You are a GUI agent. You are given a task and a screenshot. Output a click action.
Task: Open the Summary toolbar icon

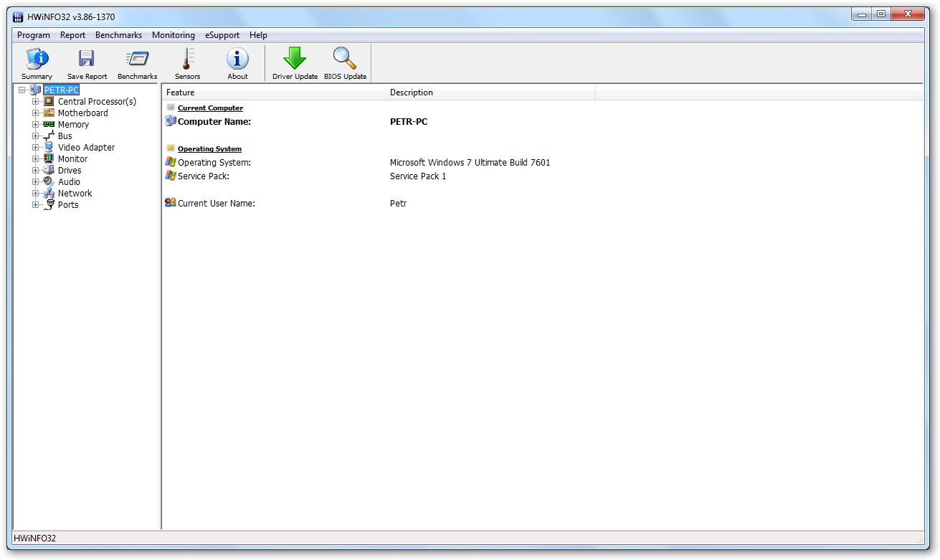(37, 59)
